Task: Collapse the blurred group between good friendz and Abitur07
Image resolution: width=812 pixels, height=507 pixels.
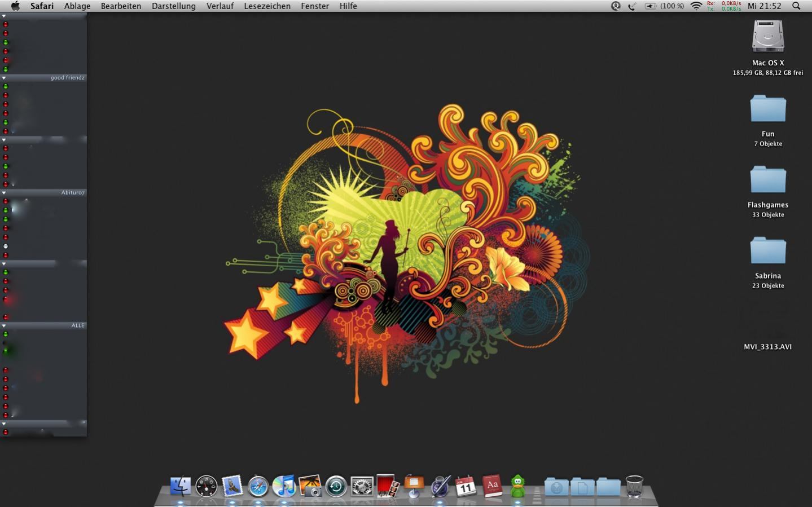Action: 4,140
